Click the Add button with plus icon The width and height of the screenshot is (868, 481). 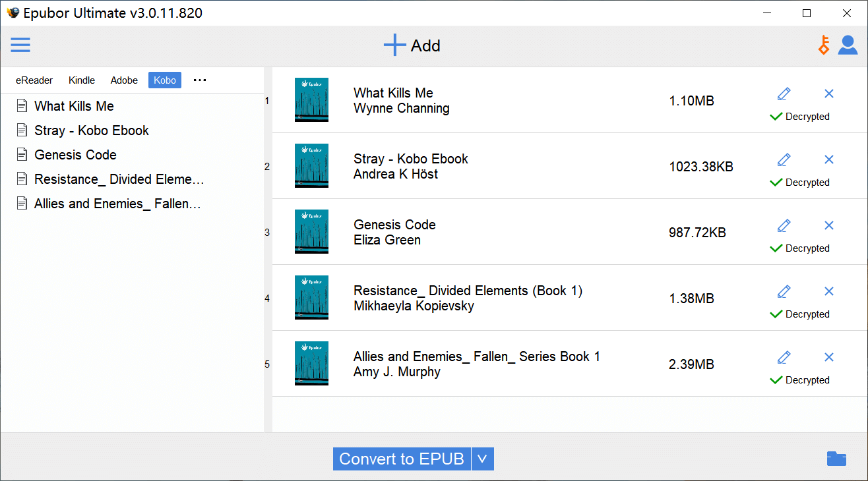click(x=412, y=45)
